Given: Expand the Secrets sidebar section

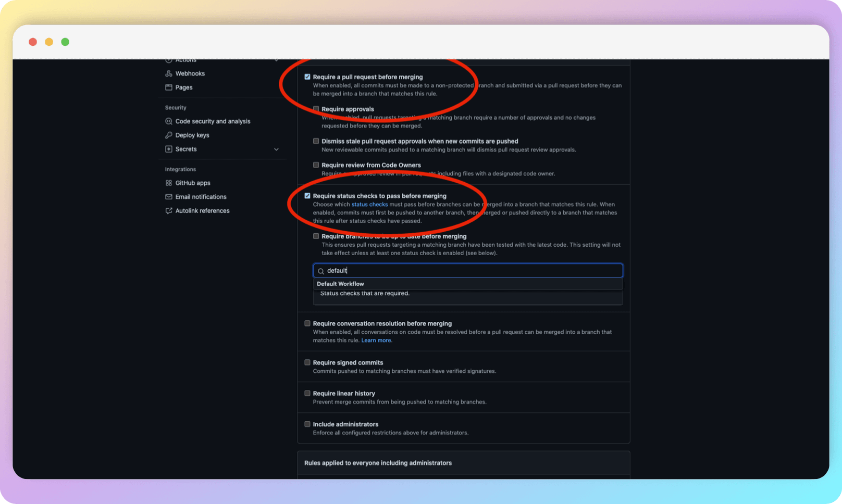Looking at the screenshot, I should click(x=277, y=149).
